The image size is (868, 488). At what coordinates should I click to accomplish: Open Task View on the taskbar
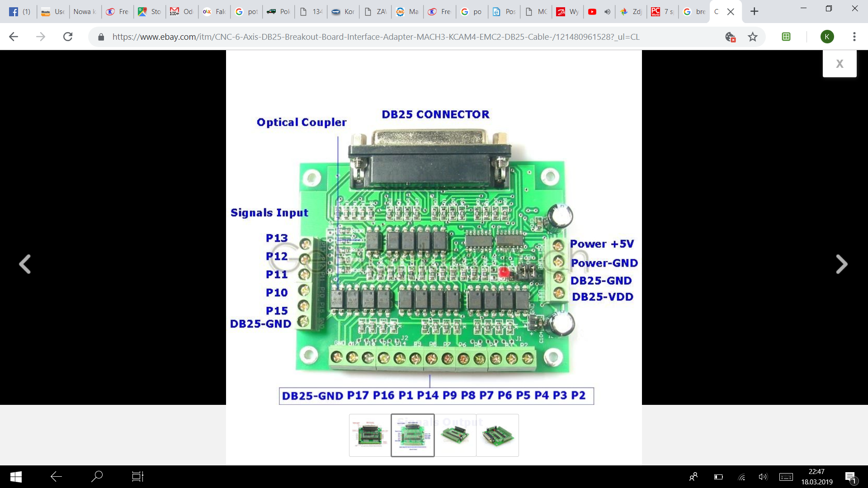137,477
